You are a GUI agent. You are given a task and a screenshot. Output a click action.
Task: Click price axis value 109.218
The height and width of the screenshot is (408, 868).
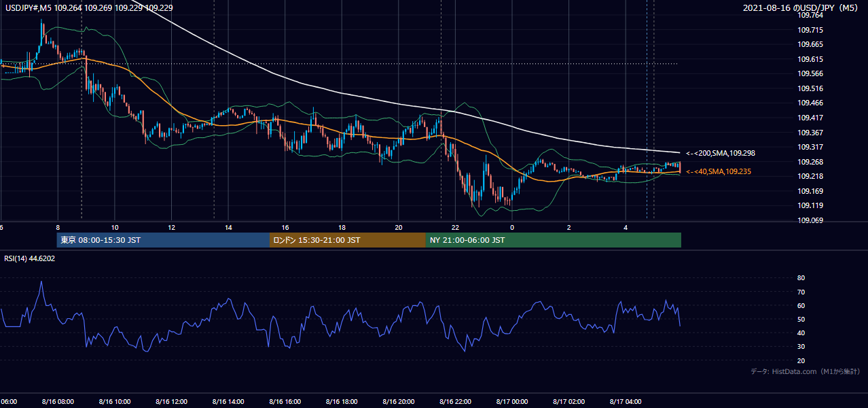coord(810,176)
